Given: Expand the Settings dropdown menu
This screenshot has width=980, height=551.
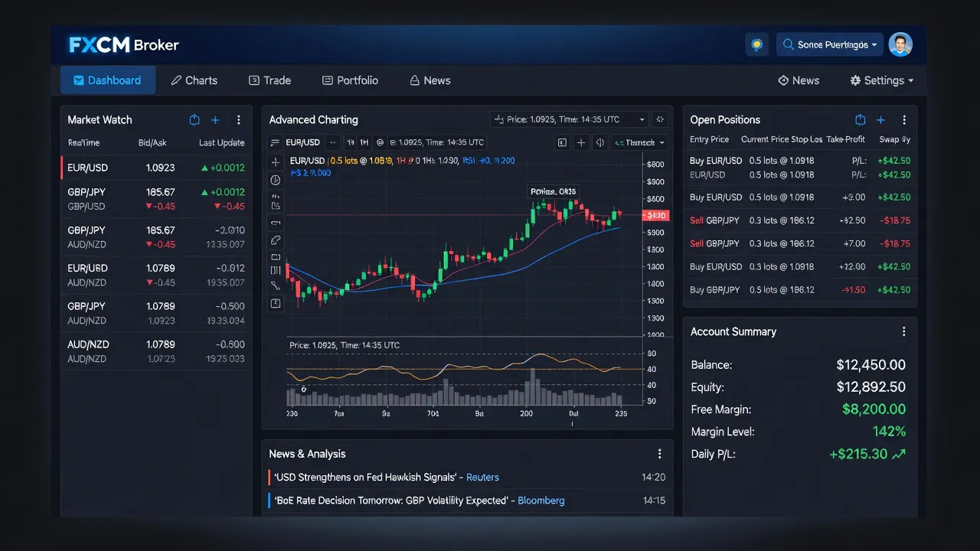Looking at the screenshot, I should click(x=882, y=80).
